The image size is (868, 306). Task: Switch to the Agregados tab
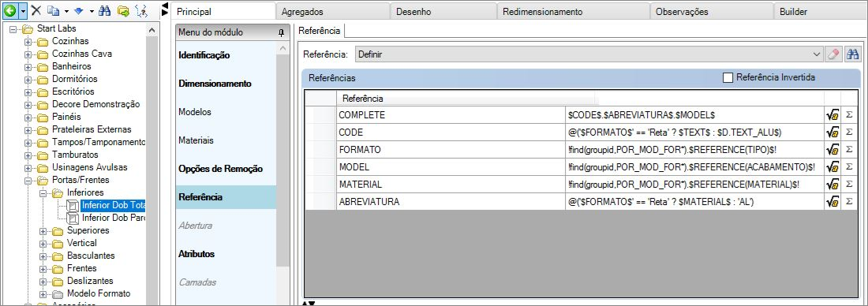coord(333,12)
